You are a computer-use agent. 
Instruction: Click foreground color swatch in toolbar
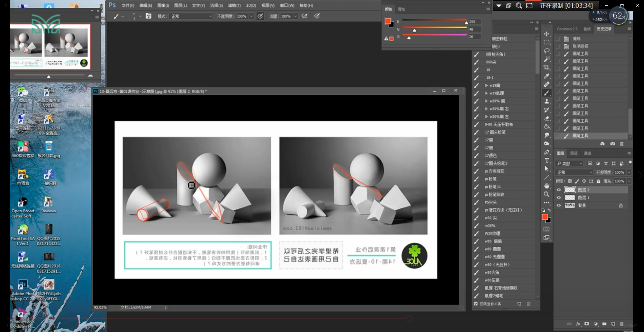click(x=545, y=217)
